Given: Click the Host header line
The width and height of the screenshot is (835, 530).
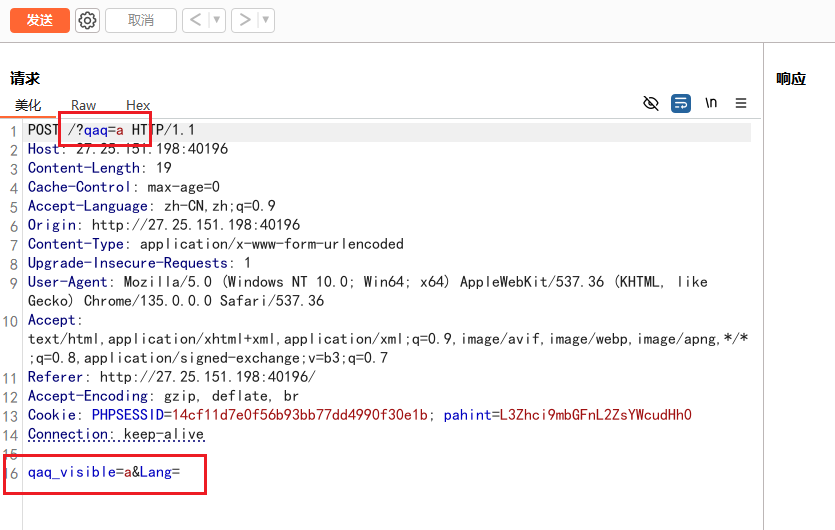Looking at the screenshot, I should pos(128,149).
